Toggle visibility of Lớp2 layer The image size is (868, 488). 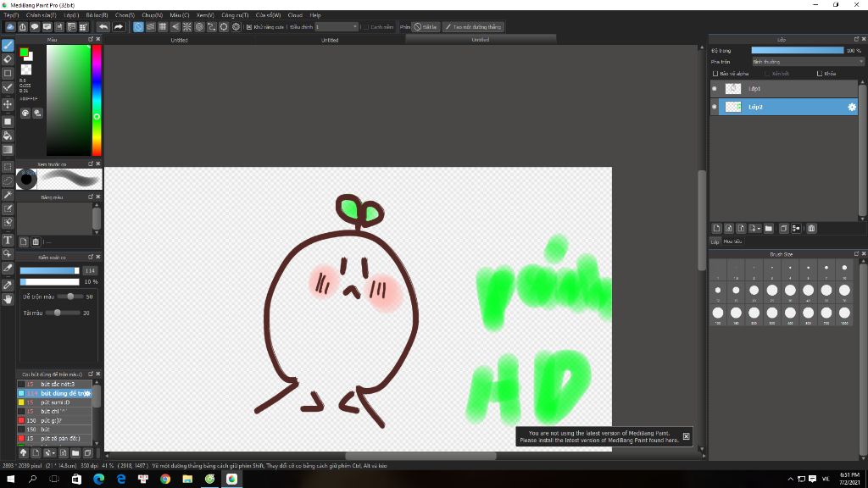tap(714, 107)
